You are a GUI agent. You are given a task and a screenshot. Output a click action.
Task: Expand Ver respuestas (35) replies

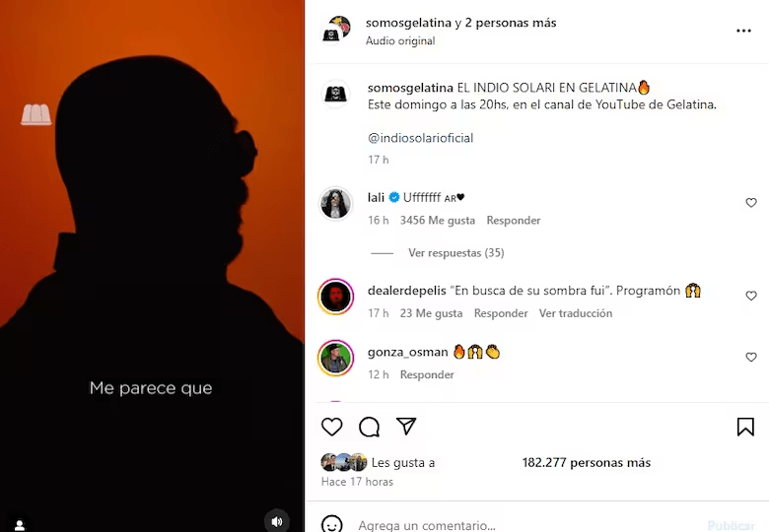point(456,253)
